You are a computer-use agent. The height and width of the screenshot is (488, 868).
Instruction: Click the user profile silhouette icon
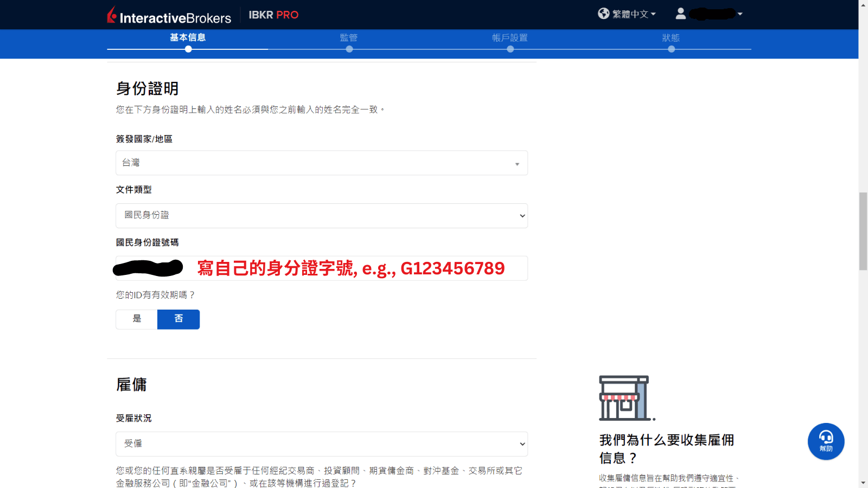pyautogui.click(x=681, y=14)
